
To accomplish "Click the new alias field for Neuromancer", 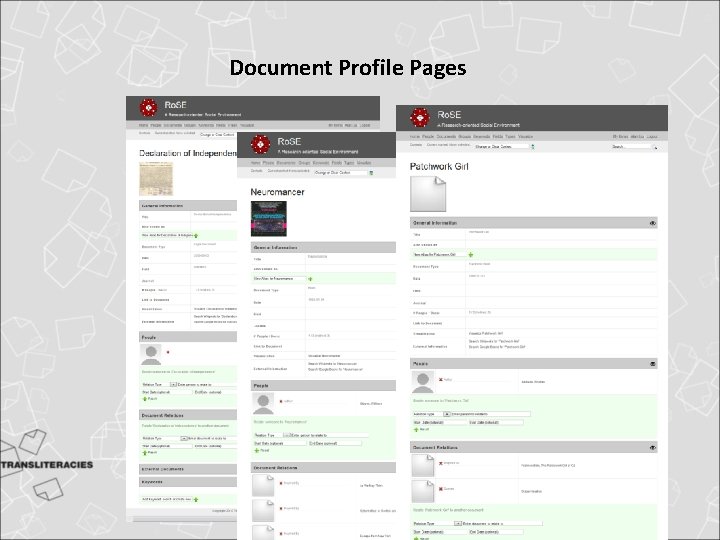I will [279, 279].
